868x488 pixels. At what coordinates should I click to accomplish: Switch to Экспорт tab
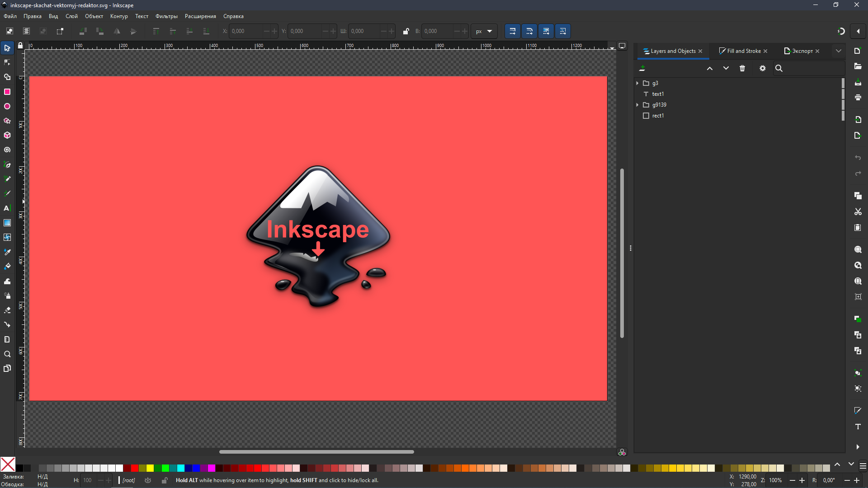coord(802,51)
